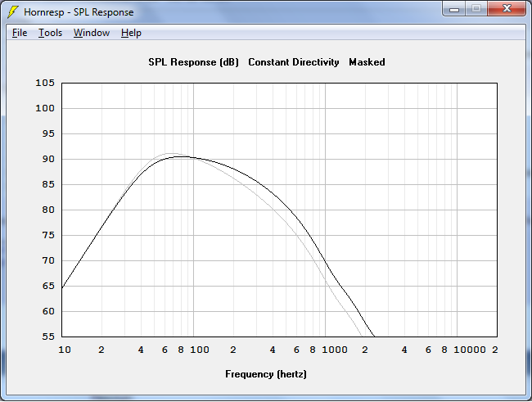The height and width of the screenshot is (402, 532).
Task: Open the Tools menu
Action: (x=50, y=33)
